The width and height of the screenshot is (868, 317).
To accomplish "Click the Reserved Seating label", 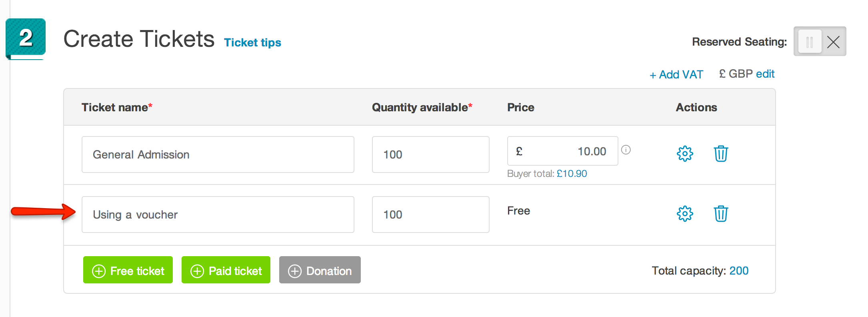I will tap(739, 42).
